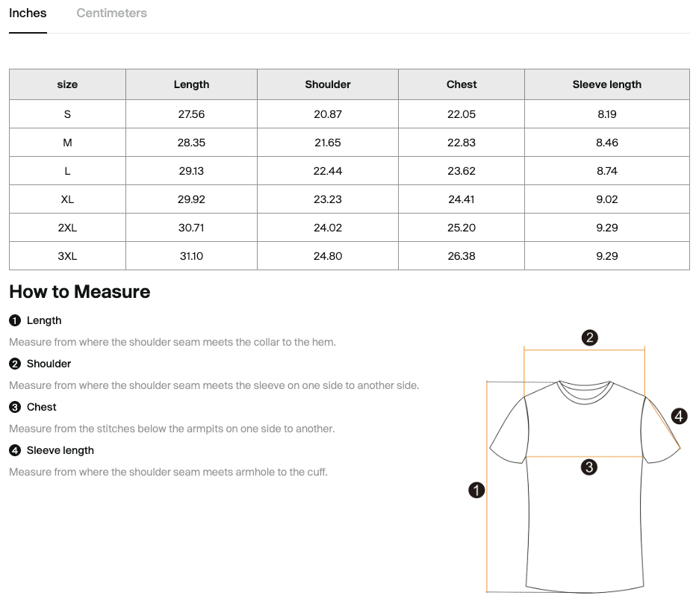Click marker 3 on the t-shirt chest line
Screen dimensions: 696x616
[589, 467]
